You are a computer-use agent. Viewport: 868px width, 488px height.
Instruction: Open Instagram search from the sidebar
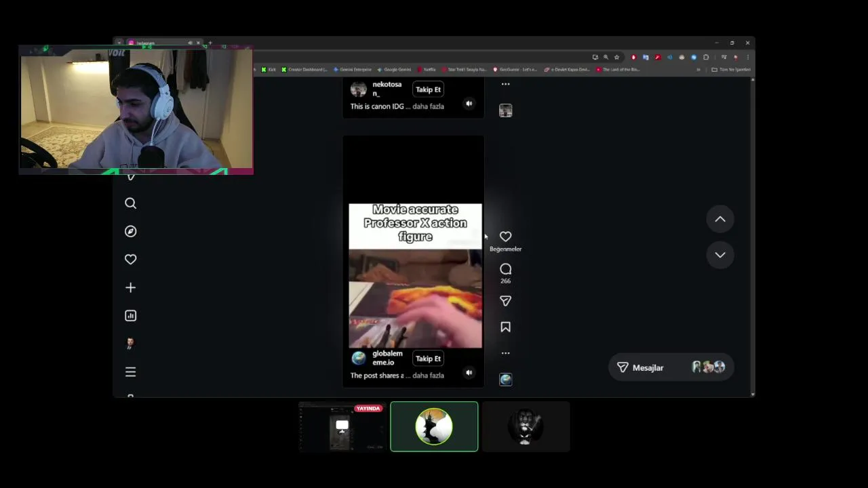pos(131,203)
